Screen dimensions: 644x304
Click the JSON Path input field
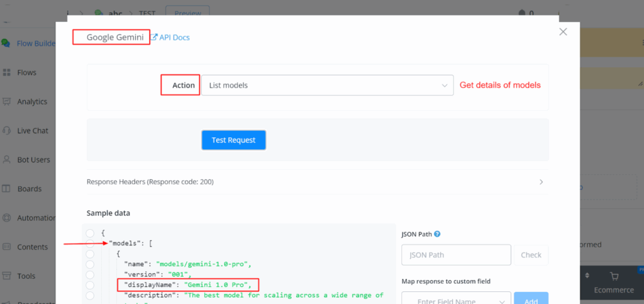(456, 255)
